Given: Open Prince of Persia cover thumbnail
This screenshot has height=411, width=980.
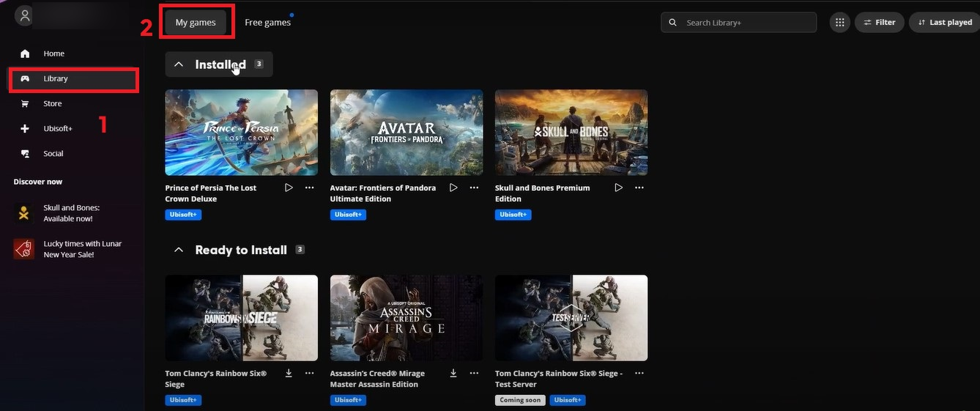Looking at the screenshot, I should pos(241,133).
